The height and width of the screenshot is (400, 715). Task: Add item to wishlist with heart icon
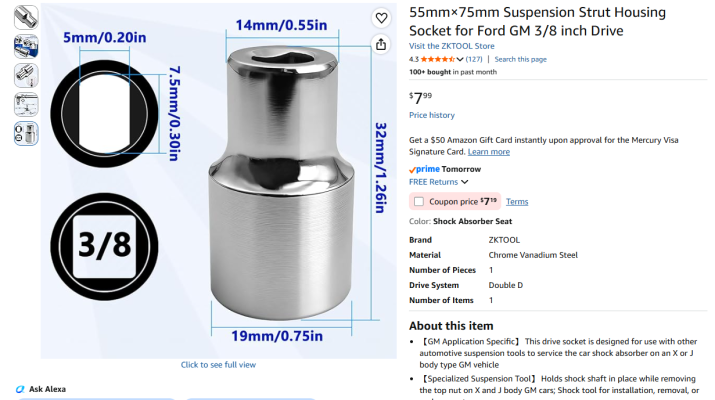pyautogui.click(x=381, y=18)
